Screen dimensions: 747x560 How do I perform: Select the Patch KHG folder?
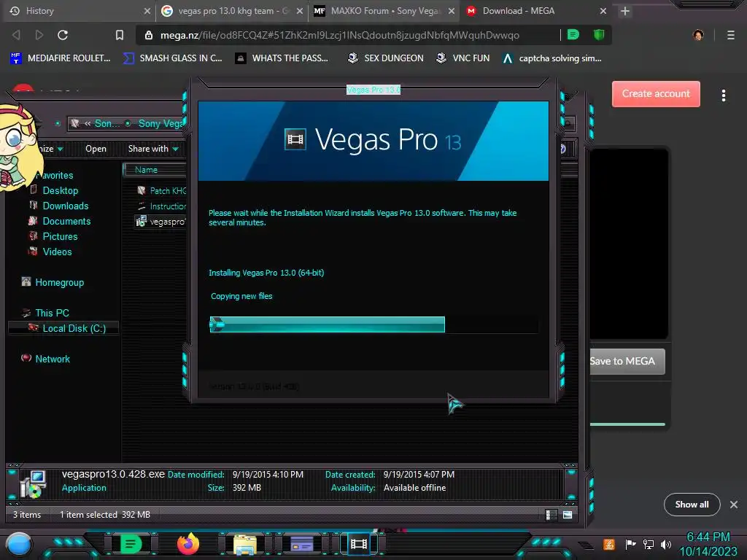point(161,190)
